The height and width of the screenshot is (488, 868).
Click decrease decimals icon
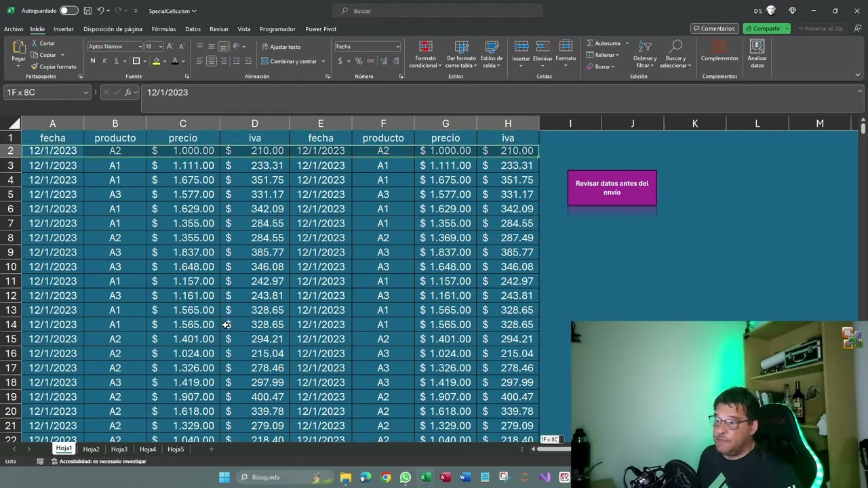tap(395, 61)
